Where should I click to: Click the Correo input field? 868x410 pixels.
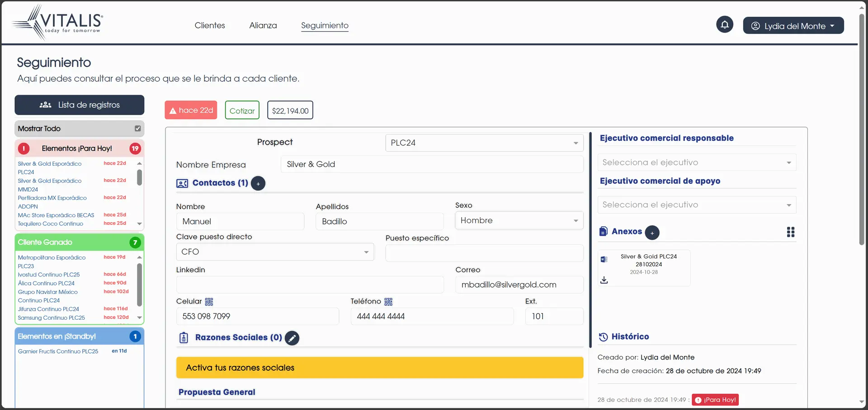tap(519, 285)
